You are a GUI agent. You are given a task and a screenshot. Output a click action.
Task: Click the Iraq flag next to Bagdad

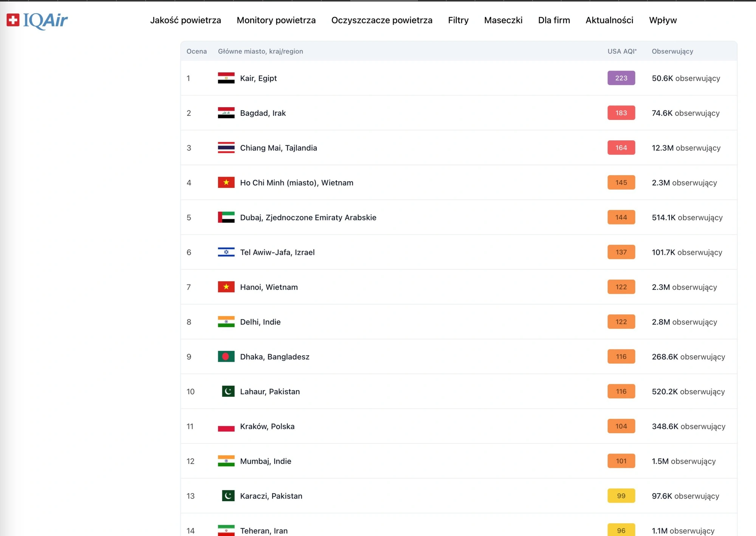pyautogui.click(x=226, y=113)
